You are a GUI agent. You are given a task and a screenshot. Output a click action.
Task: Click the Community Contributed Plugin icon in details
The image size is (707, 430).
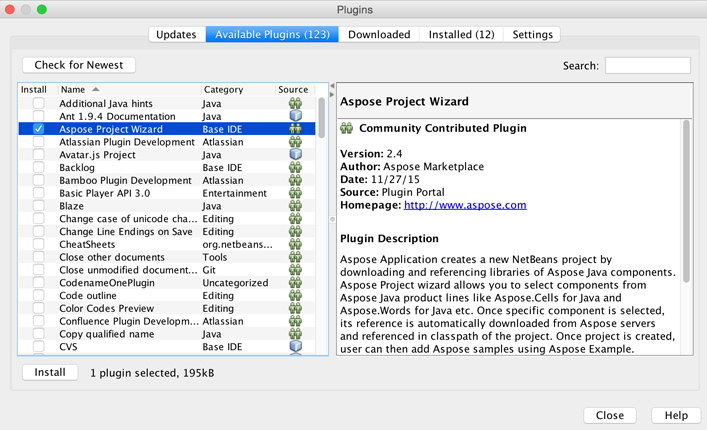click(347, 128)
